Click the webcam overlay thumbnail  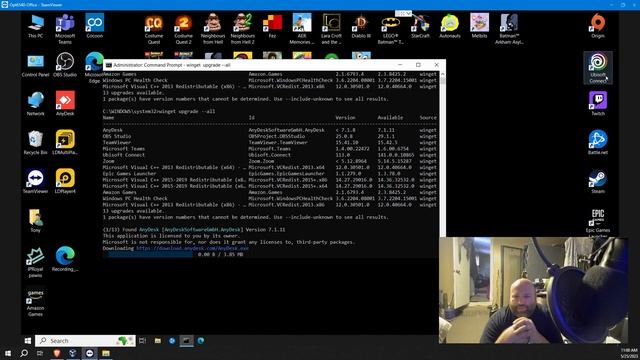(x=533, y=290)
